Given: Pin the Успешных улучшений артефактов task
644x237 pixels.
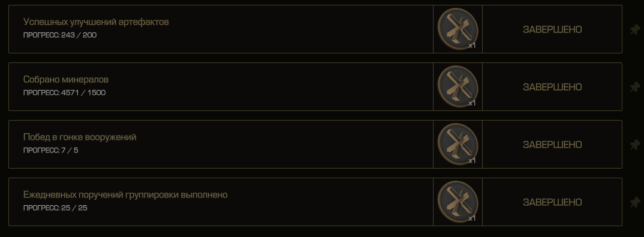Looking at the screenshot, I should point(634,29).
